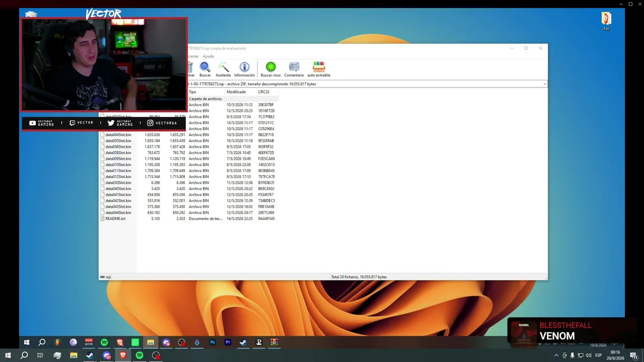Image resolution: width=644 pixels, height=362 pixels.
Task: Show hidden system tray icons
Action: (556, 355)
